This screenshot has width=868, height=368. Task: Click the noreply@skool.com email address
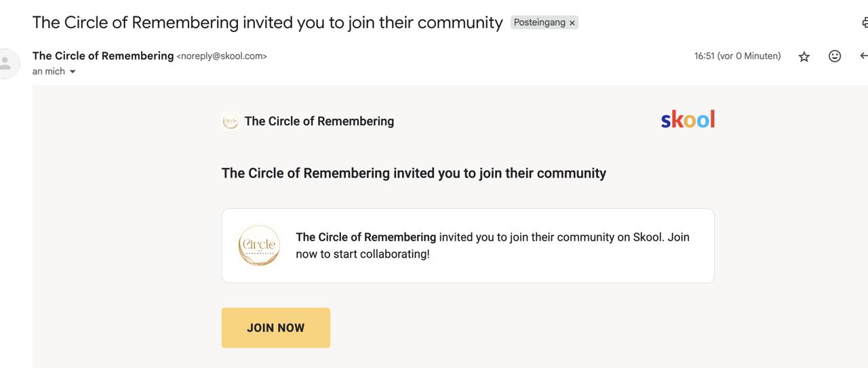click(x=222, y=56)
